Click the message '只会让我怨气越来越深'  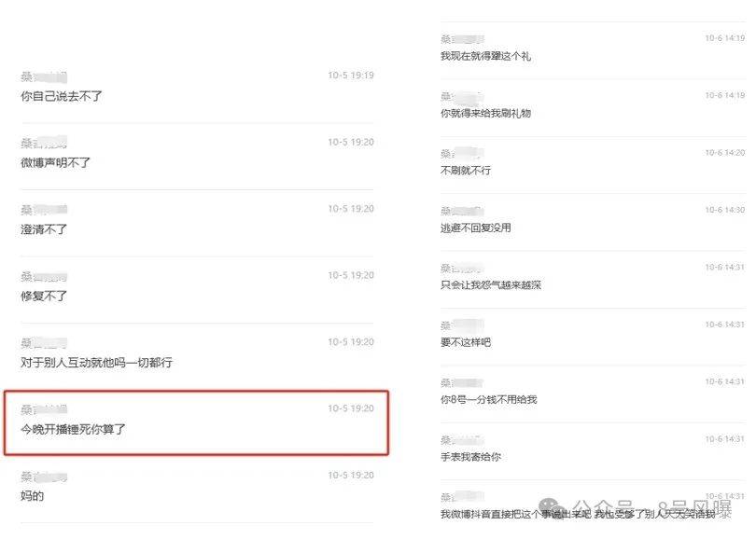click(x=491, y=285)
